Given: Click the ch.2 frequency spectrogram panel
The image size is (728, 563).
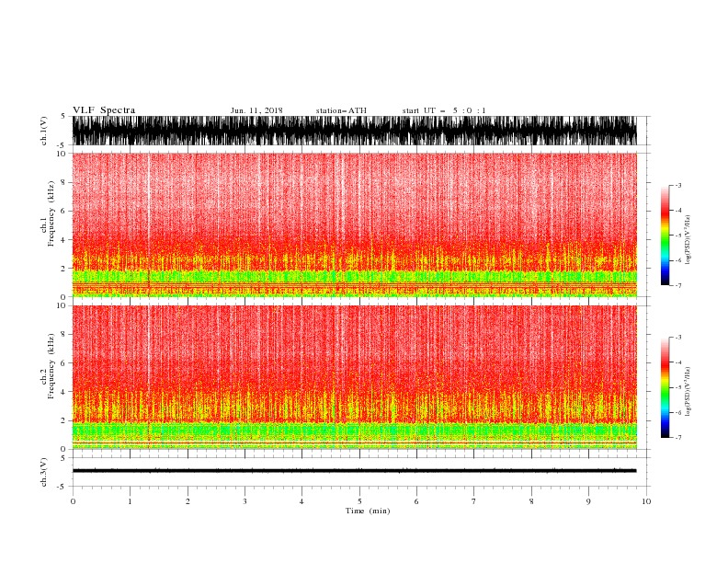Looking at the screenshot, I should [x=355, y=377].
